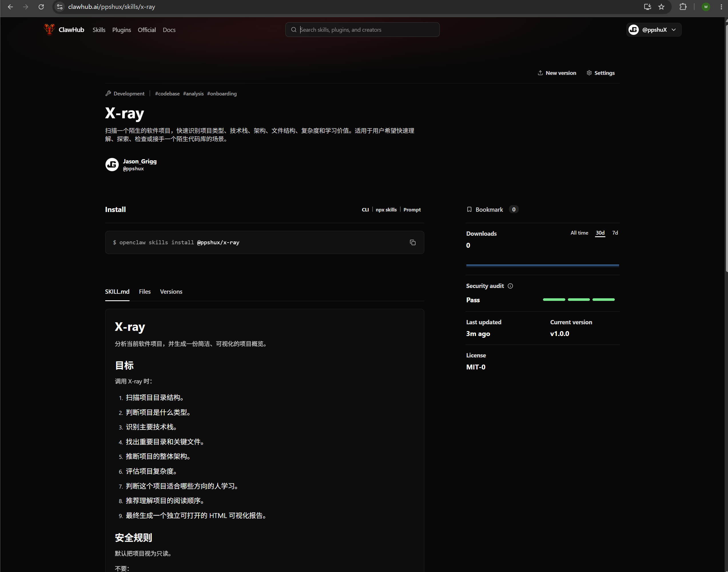
Task: Open Jason_Grigg author profile name
Action: click(x=140, y=161)
